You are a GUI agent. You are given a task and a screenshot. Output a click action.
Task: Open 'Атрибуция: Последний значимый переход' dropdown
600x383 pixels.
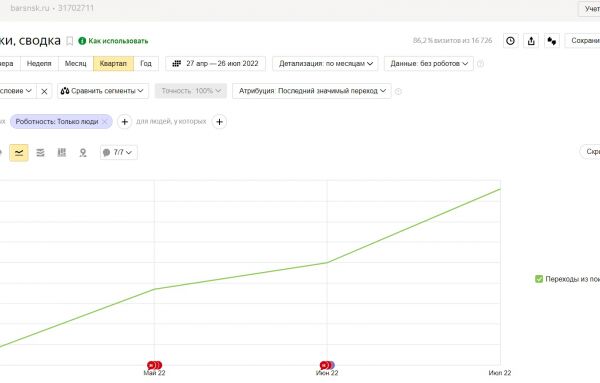[x=312, y=91]
